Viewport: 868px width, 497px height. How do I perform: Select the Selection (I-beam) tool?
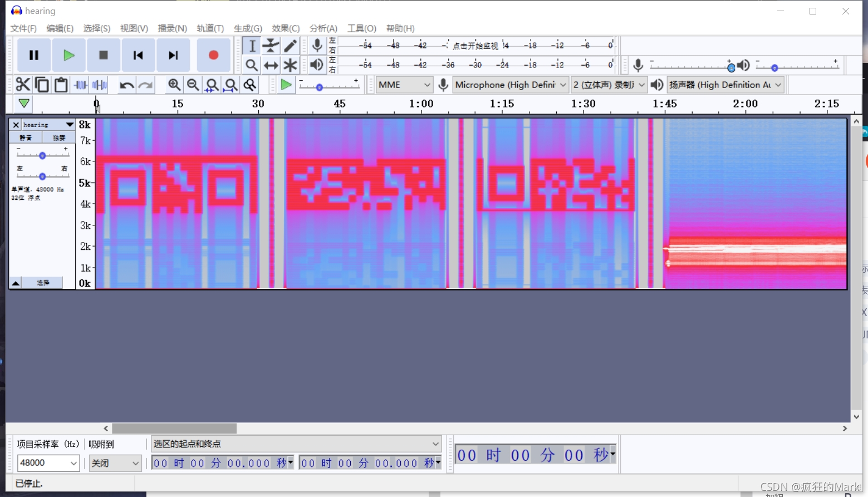click(x=252, y=46)
